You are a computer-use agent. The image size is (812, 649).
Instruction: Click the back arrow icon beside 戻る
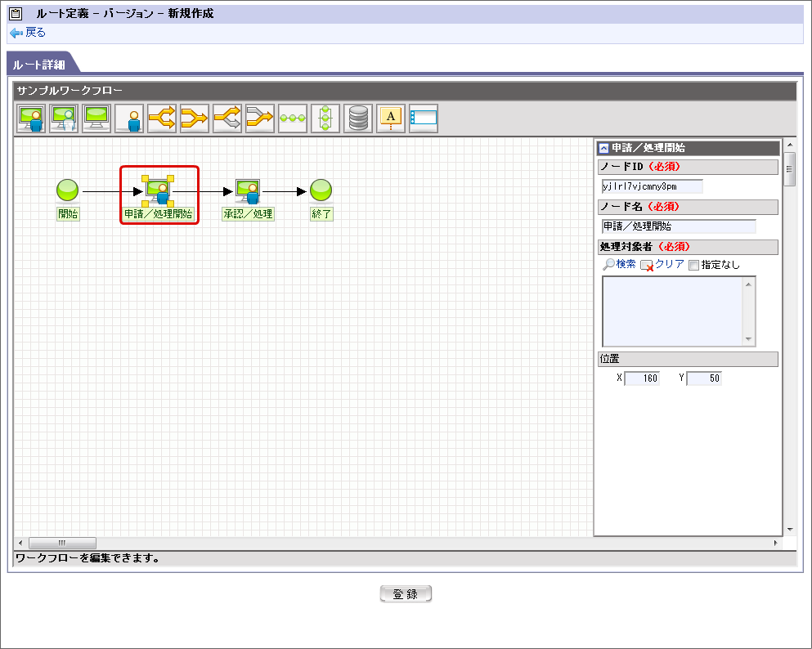(16, 33)
